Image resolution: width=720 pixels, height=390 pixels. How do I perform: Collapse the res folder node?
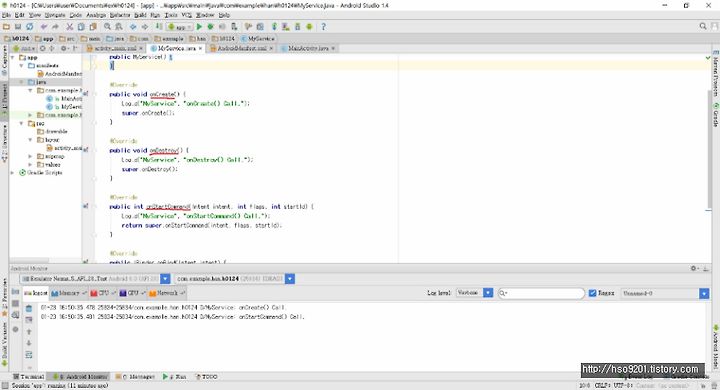(x=22, y=124)
